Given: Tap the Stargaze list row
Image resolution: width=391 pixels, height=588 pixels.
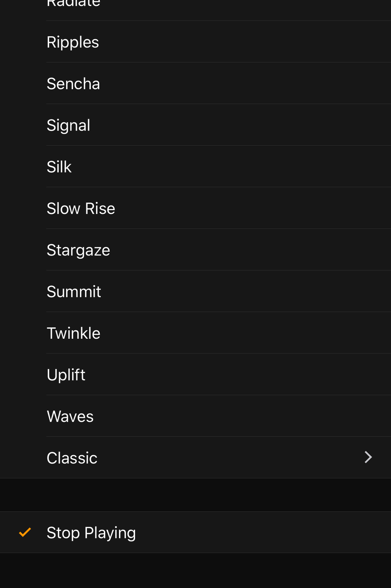Looking at the screenshot, I should pos(195,250).
